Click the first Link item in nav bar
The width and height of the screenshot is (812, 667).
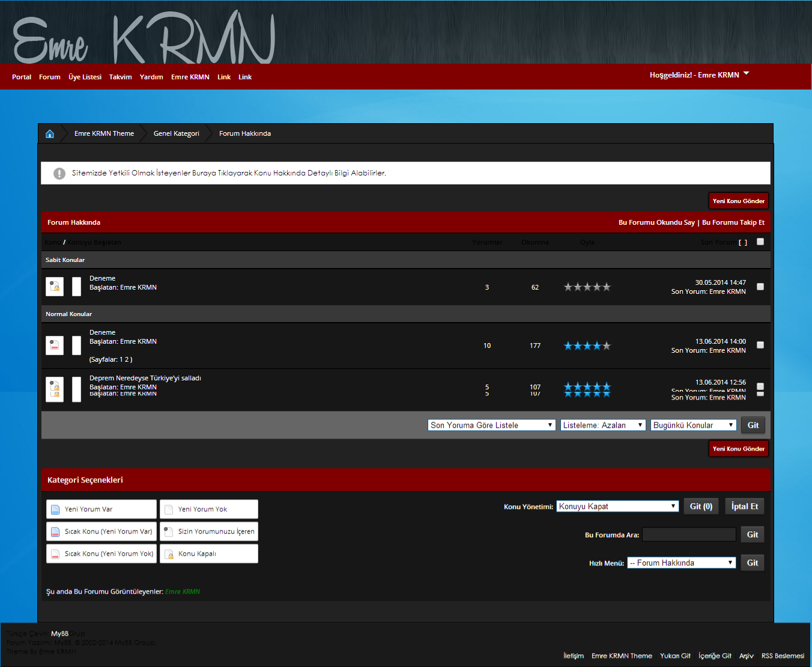tap(224, 77)
